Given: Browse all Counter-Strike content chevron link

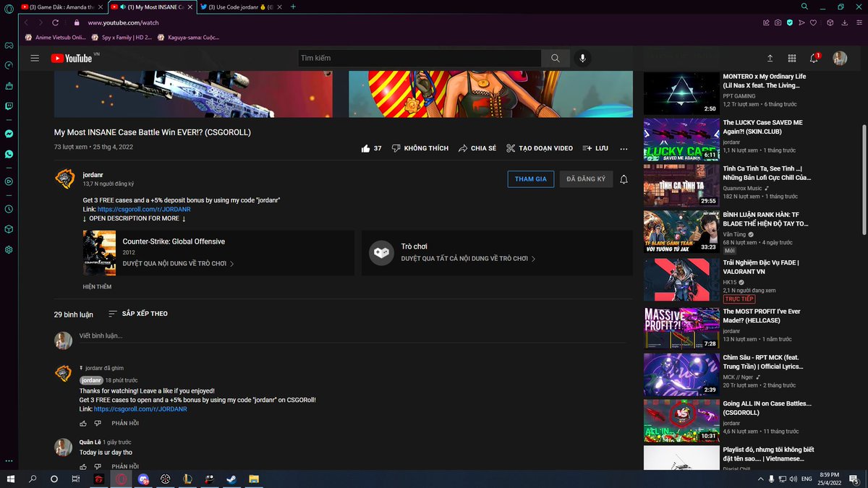Looking at the screenshot, I should [179, 264].
